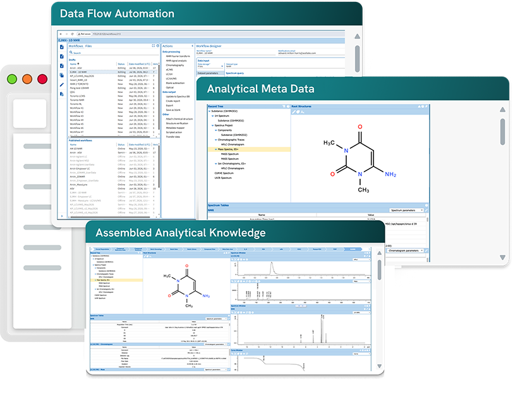Click Assembled Analytical Knowledge scrollbar down arrow

[x=379, y=366]
